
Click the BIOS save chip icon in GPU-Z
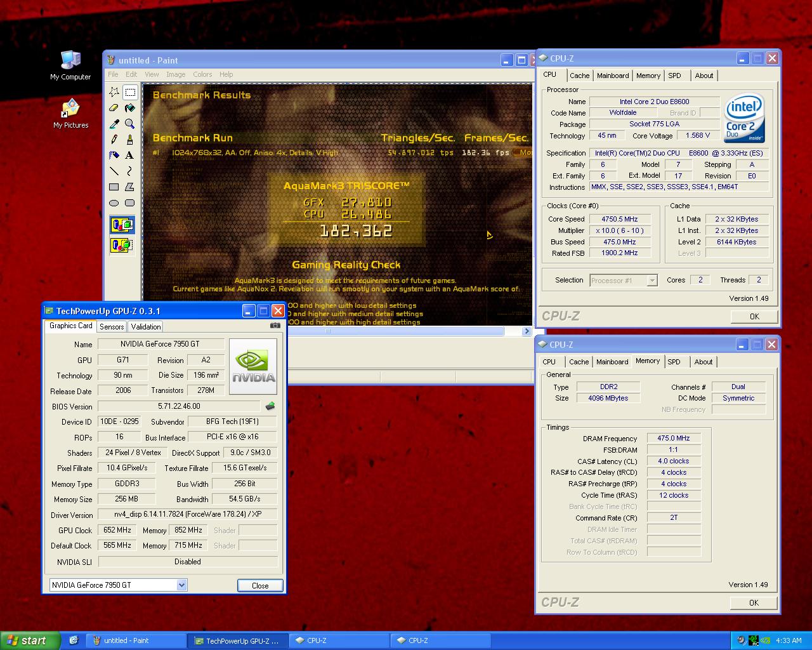tap(270, 406)
